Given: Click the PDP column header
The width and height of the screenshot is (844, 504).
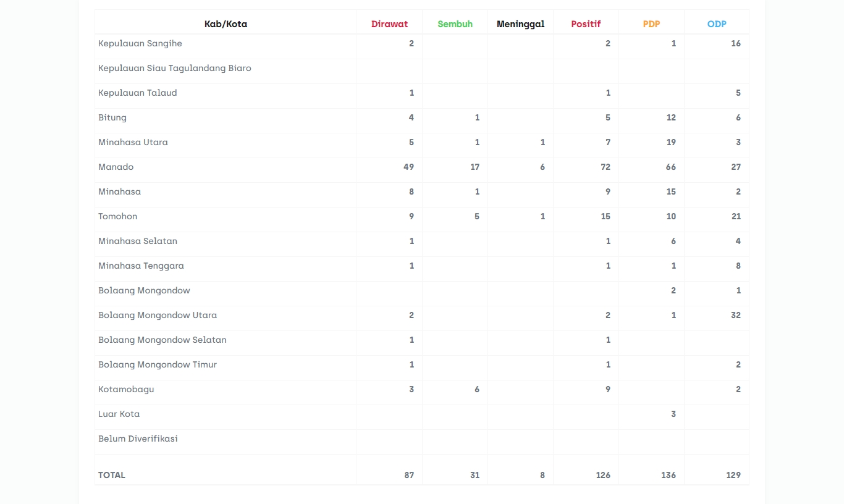Looking at the screenshot, I should click(x=651, y=24).
